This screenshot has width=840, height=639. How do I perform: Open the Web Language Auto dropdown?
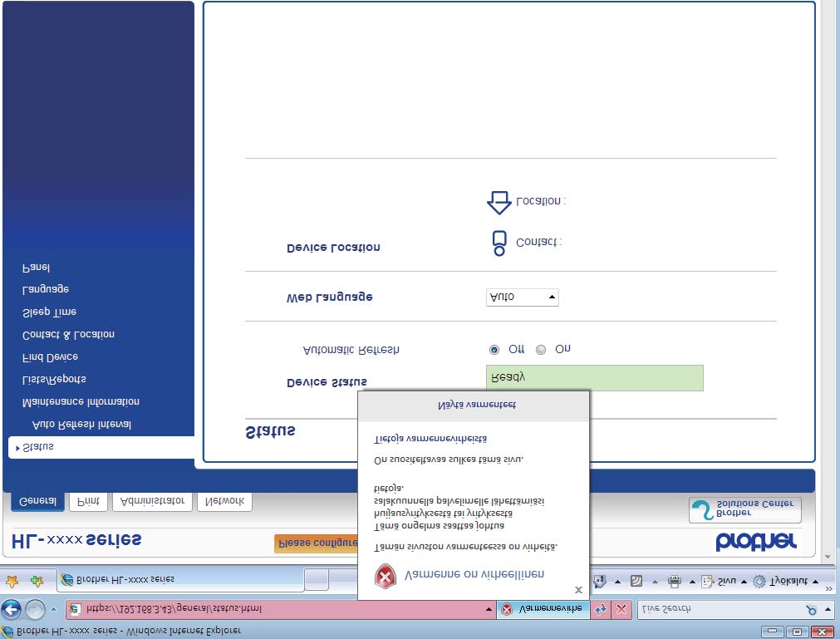[x=523, y=297]
